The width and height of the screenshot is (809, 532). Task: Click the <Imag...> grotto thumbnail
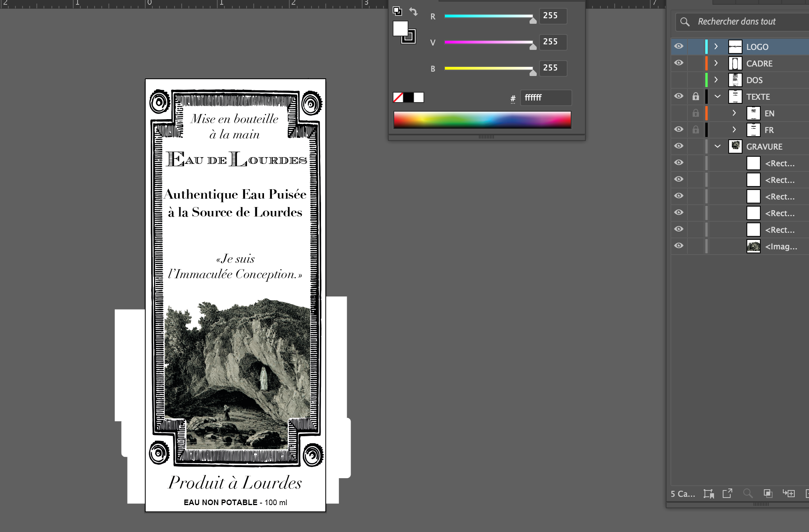754,246
